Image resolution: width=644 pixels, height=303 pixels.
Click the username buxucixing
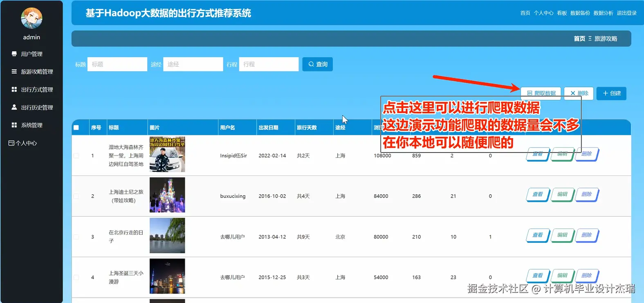click(233, 196)
